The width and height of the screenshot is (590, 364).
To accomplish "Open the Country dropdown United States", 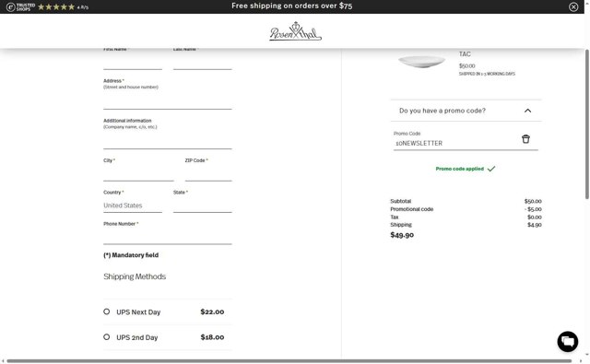I will click(x=133, y=205).
